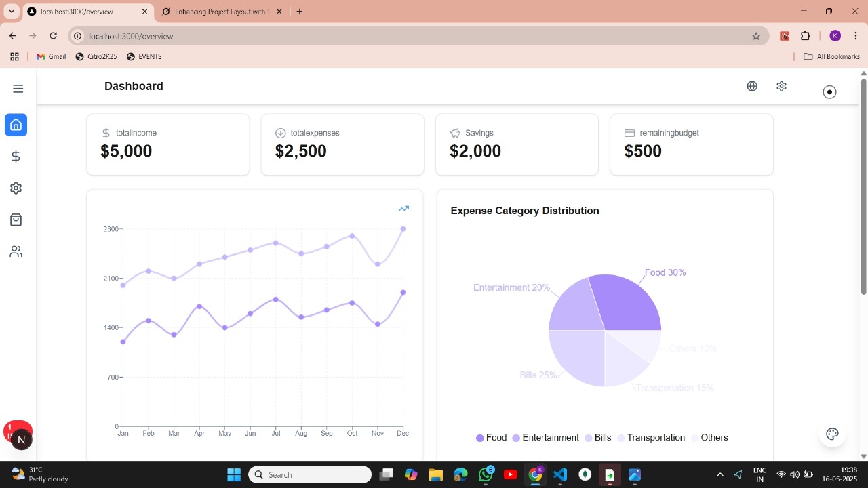Open the Gmail bookmark

[51, 56]
